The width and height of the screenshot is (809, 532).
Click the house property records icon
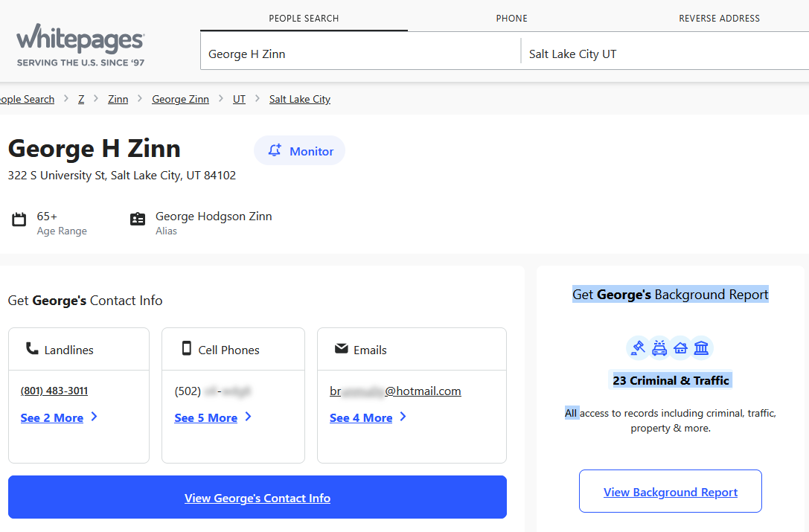680,347
